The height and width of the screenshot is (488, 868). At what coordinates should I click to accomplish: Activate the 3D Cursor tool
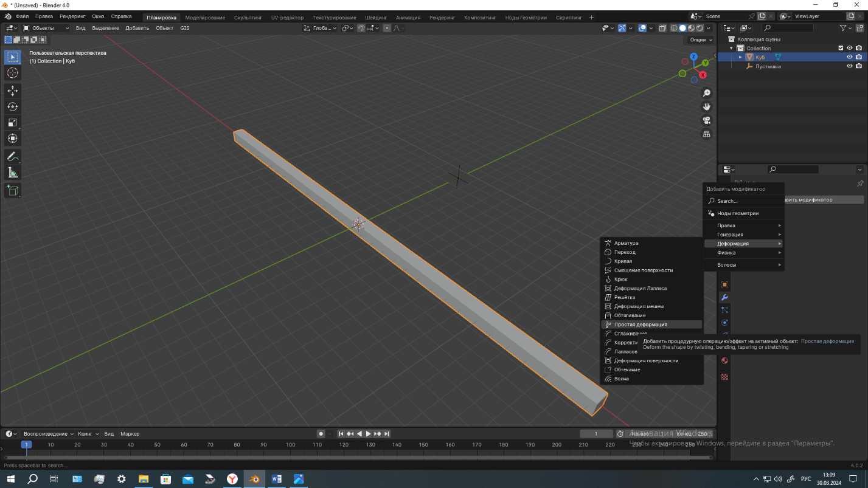click(x=12, y=73)
